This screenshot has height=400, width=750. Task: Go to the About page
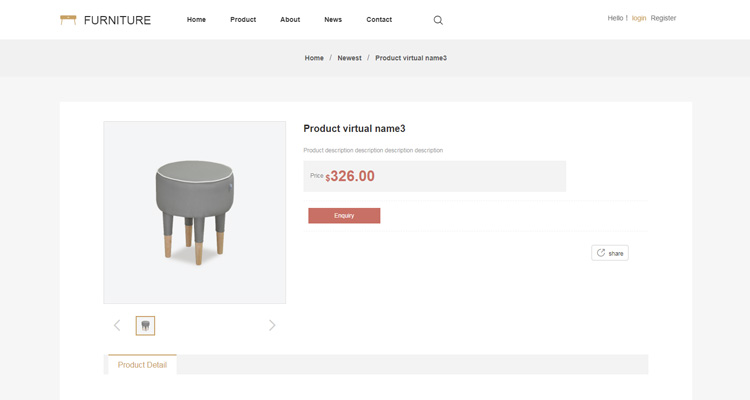pos(290,20)
